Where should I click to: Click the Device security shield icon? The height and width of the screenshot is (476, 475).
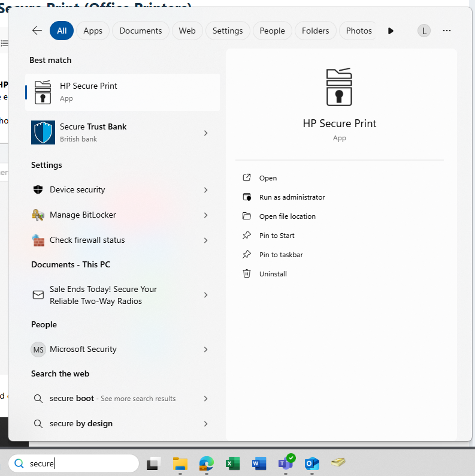(38, 189)
